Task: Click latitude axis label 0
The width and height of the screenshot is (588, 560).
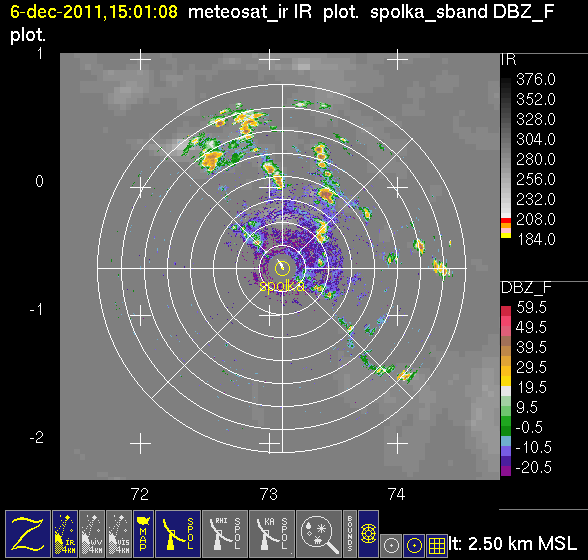Action: pyautogui.click(x=39, y=182)
